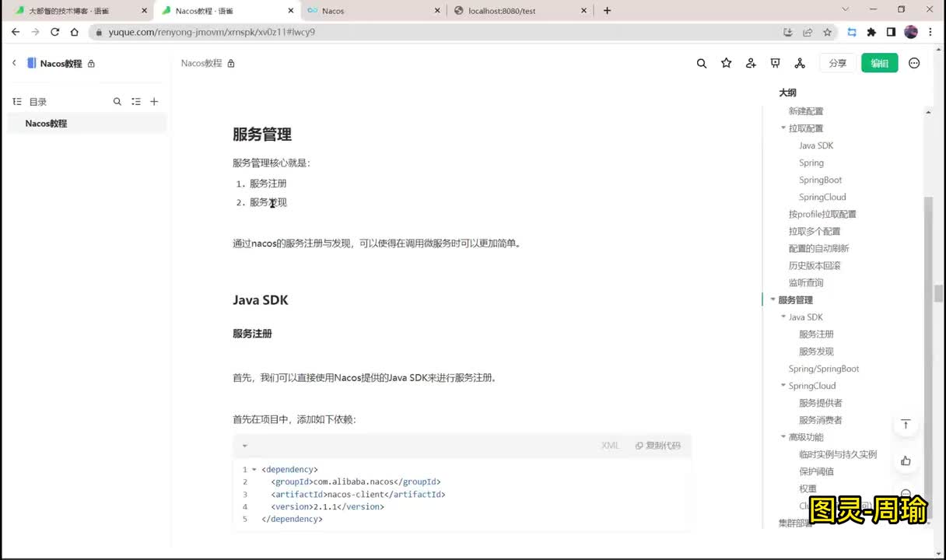Click the 大纲 outline heading
946x560 pixels.
(x=788, y=93)
